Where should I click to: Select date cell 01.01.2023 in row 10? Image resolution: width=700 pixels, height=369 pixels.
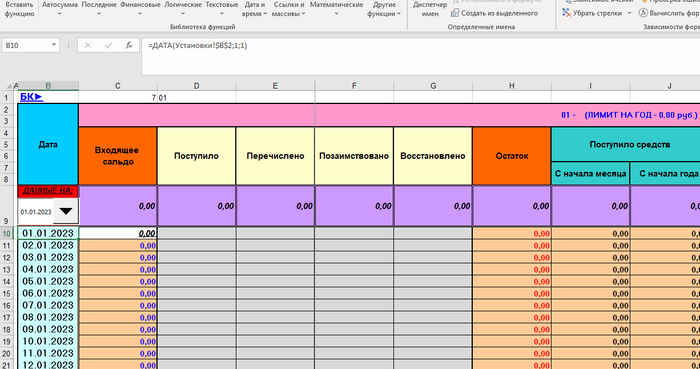click(48, 233)
